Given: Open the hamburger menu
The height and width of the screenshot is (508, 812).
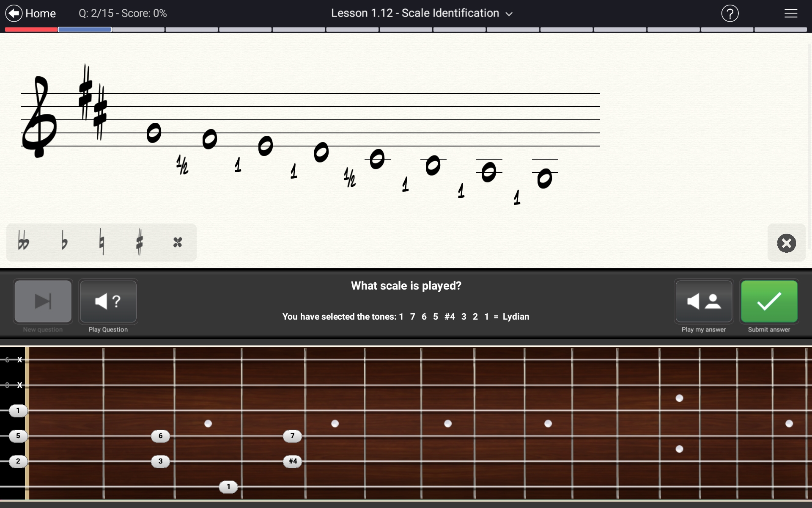Looking at the screenshot, I should point(790,14).
